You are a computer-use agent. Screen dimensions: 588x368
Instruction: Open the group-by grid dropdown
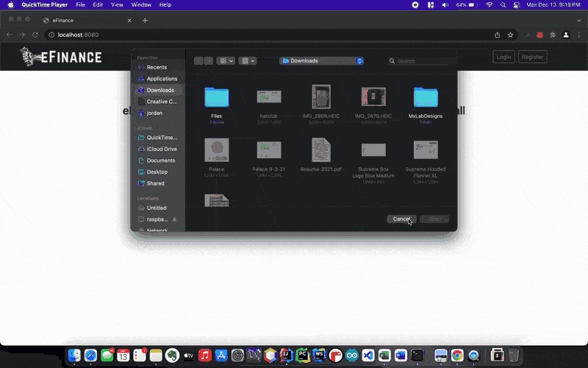coord(248,61)
